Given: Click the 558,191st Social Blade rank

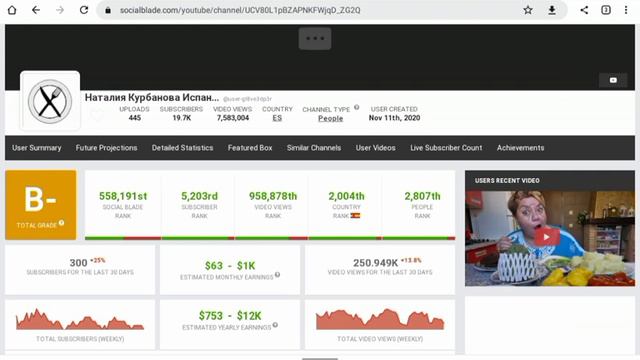Looking at the screenshot, I should [x=123, y=196].
